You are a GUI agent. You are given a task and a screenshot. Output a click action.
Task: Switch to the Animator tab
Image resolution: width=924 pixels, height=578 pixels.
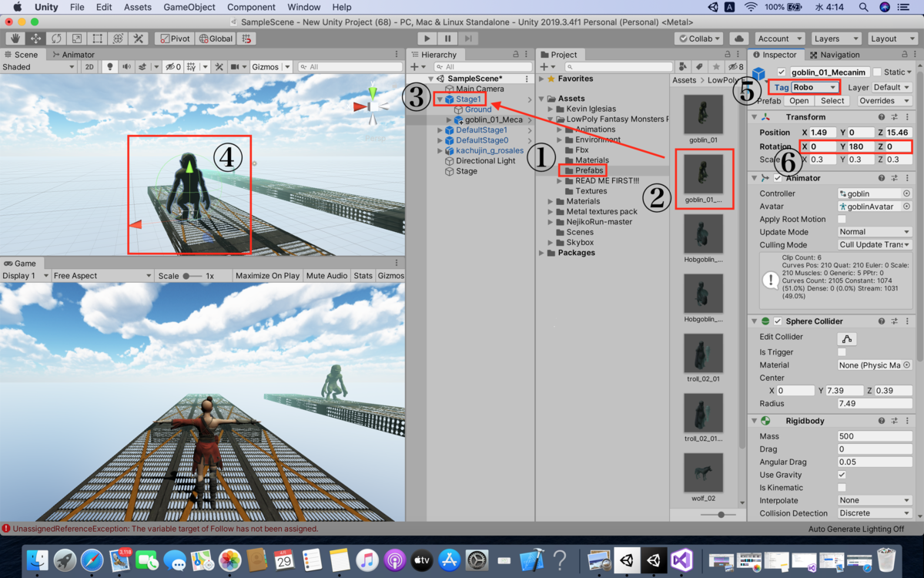tap(73, 55)
